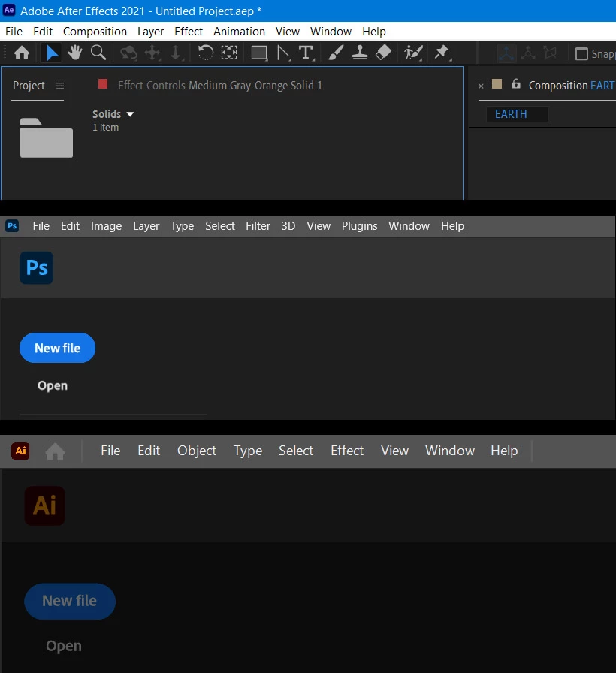This screenshot has height=673, width=616.
Task: Select the Selection arrow tool
Action: [x=52, y=53]
